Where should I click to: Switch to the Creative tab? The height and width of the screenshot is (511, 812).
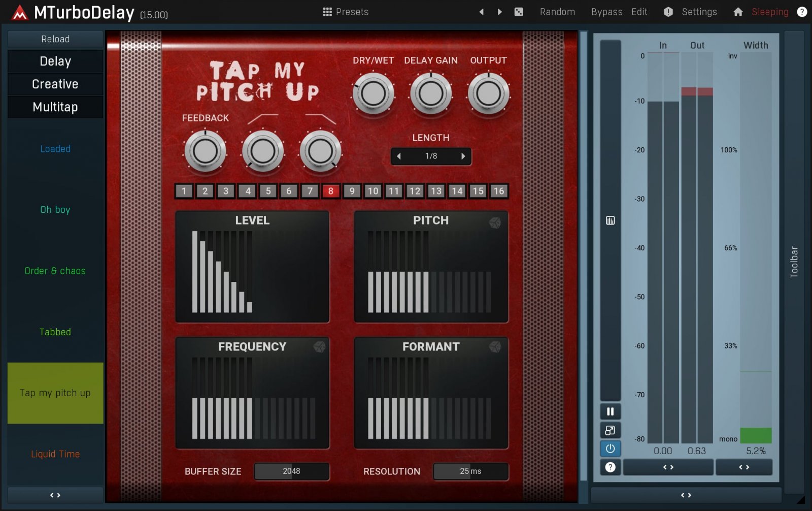pos(55,84)
